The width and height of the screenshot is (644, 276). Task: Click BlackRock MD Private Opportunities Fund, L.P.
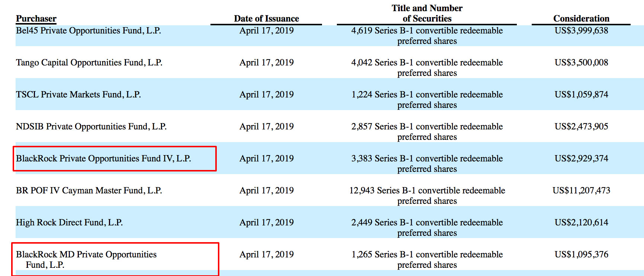[86, 260]
